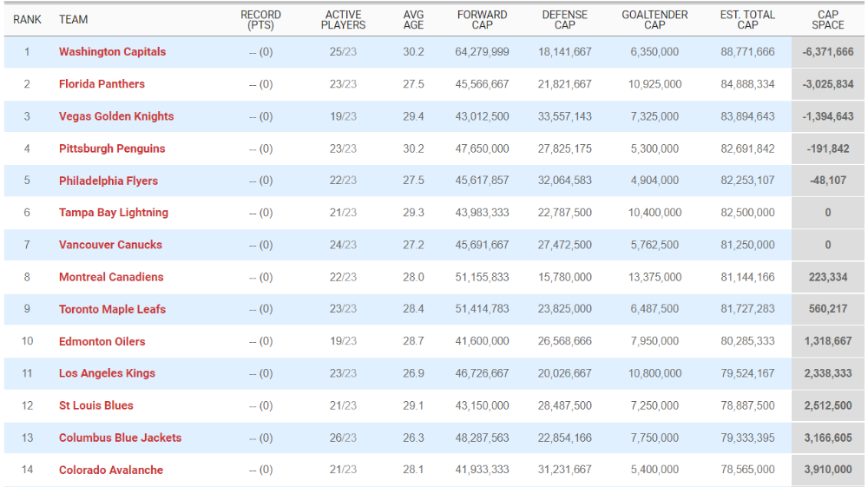Open the Montreal Canadiens team link
The image size is (868, 487).
[x=111, y=277]
